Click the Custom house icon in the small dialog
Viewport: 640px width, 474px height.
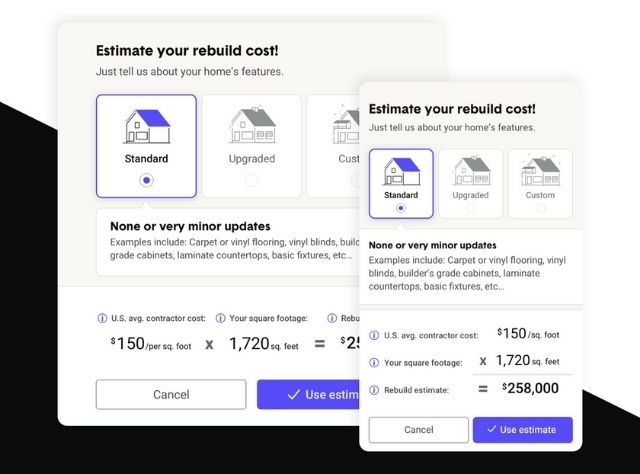tap(540, 170)
